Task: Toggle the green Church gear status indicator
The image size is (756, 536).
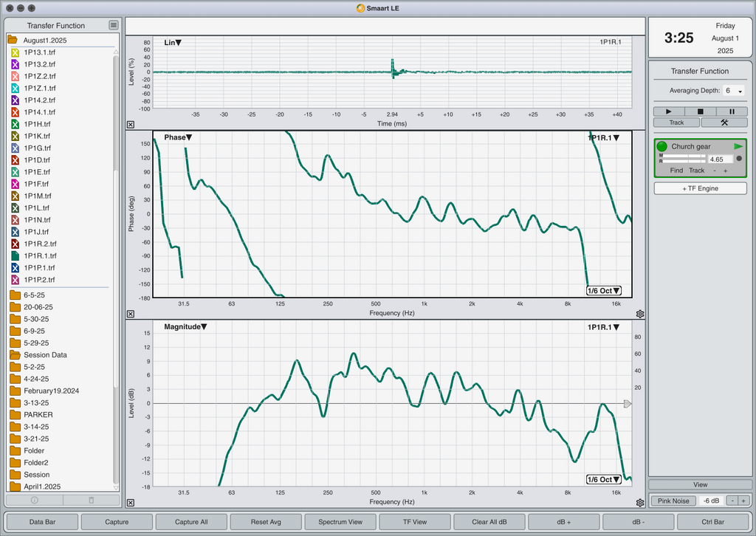Action: point(661,147)
